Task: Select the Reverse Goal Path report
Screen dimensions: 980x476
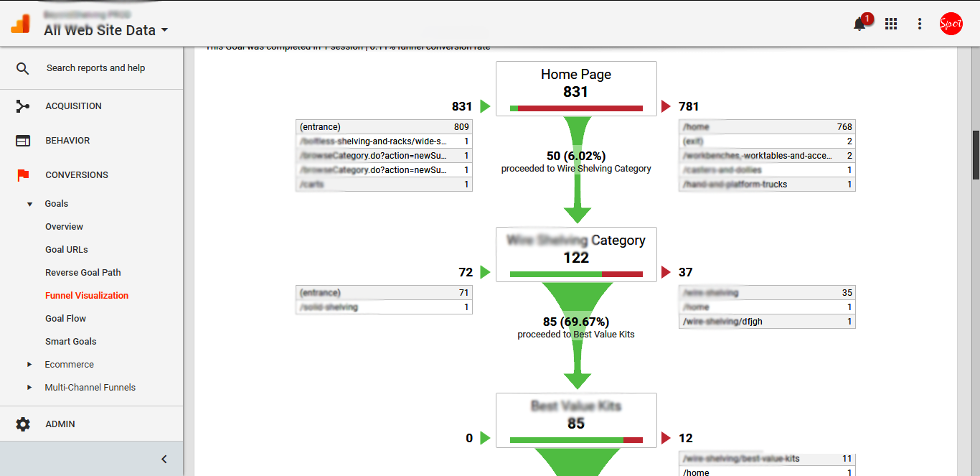Action: coord(83,273)
